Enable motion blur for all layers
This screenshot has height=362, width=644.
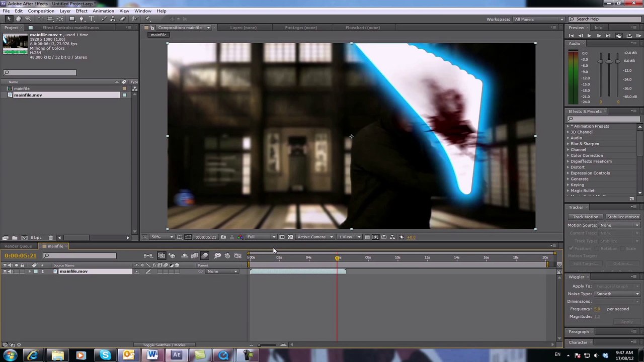[x=205, y=256]
